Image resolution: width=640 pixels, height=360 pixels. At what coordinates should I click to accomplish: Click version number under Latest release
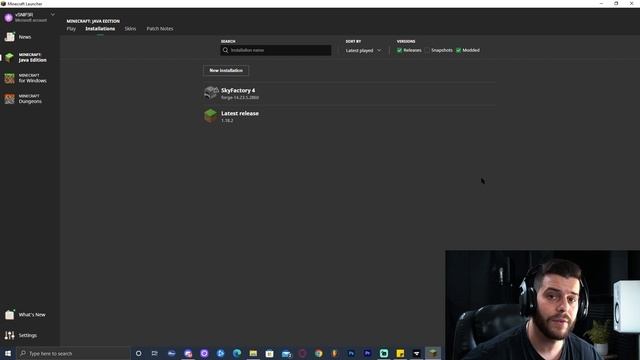click(x=227, y=121)
